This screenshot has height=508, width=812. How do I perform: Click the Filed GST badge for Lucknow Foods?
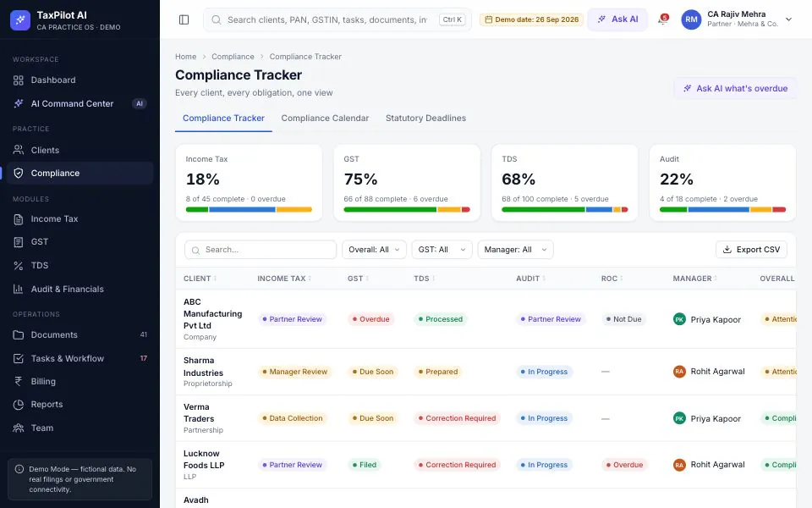[365, 465]
